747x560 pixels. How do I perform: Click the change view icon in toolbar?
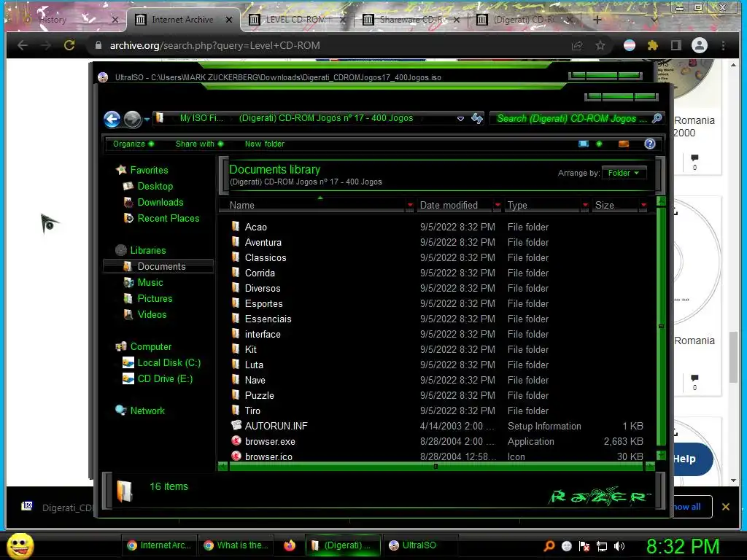click(x=583, y=144)
